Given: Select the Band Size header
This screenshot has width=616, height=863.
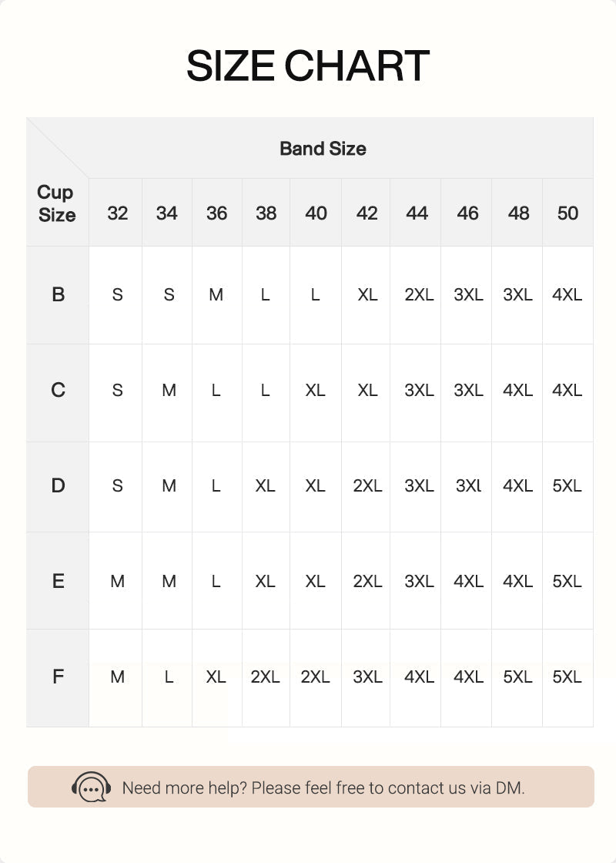Looking at the screenshot, I should (x=323, y=149).
